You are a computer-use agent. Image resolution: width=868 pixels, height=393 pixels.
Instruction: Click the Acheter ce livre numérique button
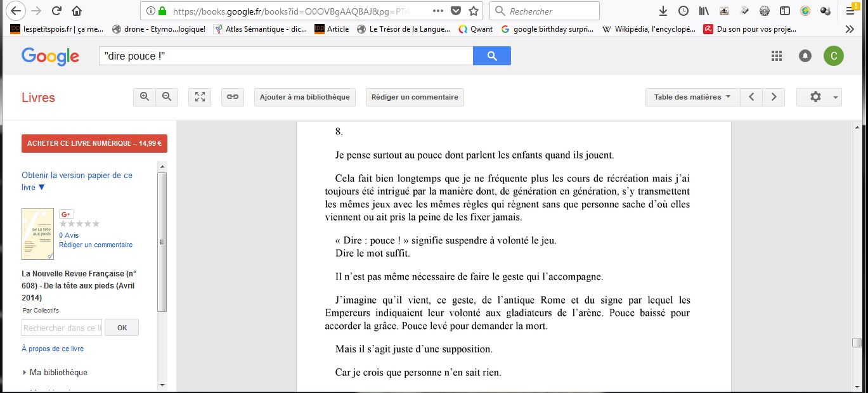tap(94, 143)
